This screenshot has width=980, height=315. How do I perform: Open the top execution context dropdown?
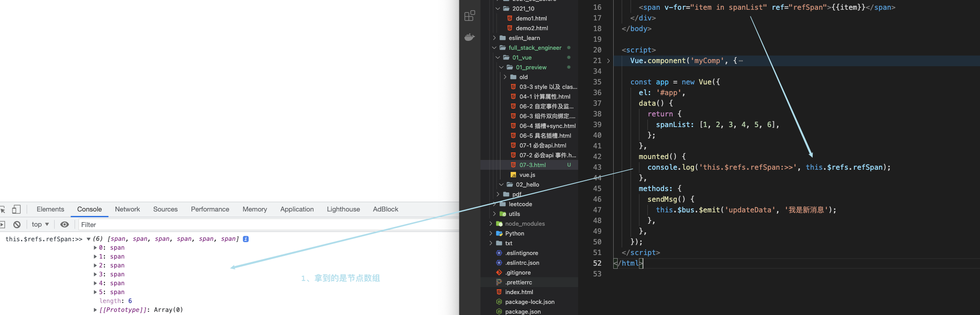pos(40,224)
